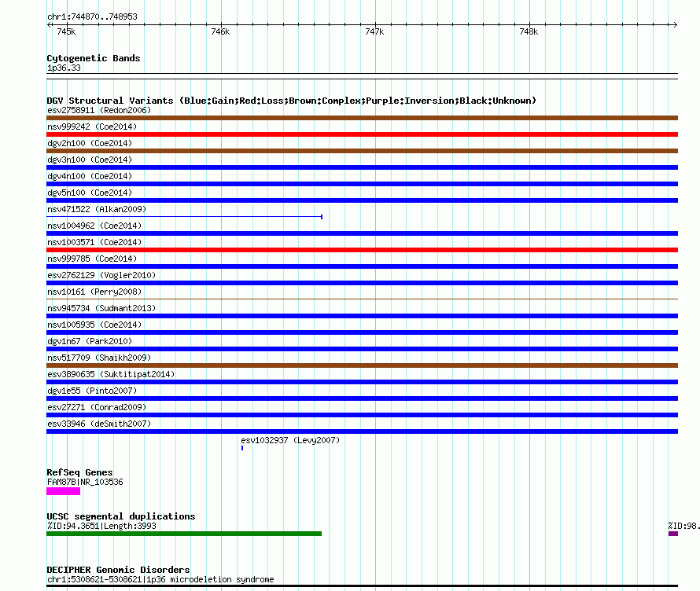The width and height of the screenshot is (700, 591).
Task: Click the red bar under nsv1003571 (Coe2014)
Action: (x=362, y=250)
